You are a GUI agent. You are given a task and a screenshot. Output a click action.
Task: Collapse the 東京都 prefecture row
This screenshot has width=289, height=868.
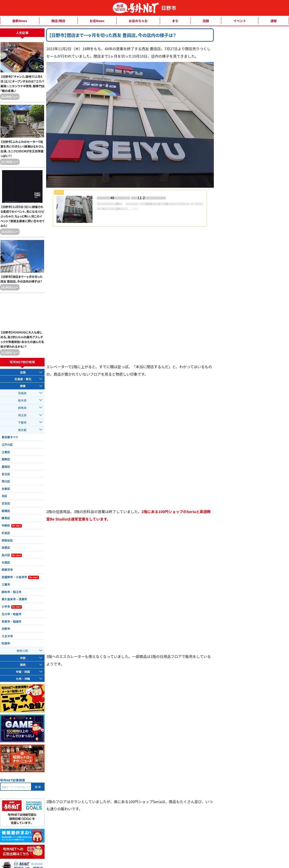pyautogui.click(x=22, y=430)
